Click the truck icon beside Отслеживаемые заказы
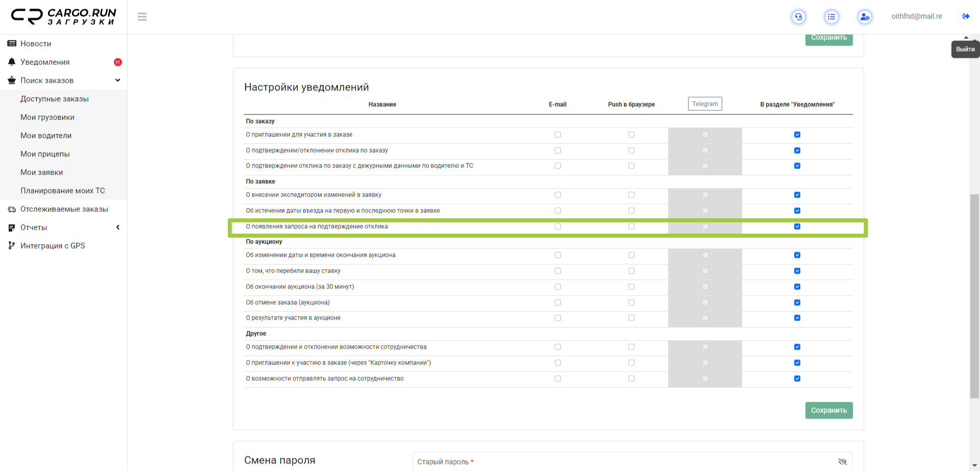 point(12,209)
